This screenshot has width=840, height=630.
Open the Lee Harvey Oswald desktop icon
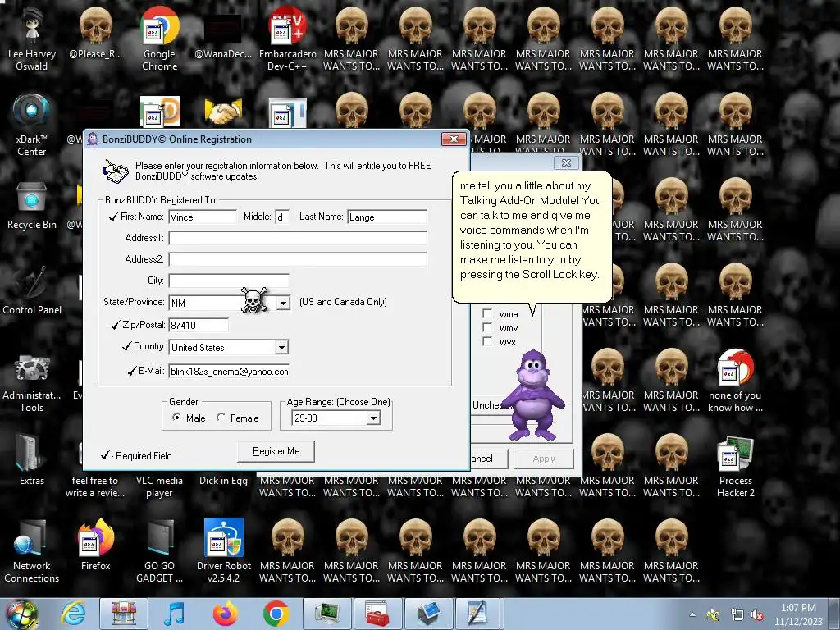tap(32, 39)
